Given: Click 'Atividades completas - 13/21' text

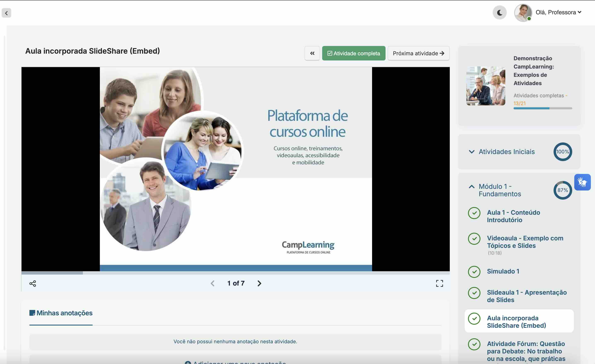Looking at the screenshot, I should [541, 99].
